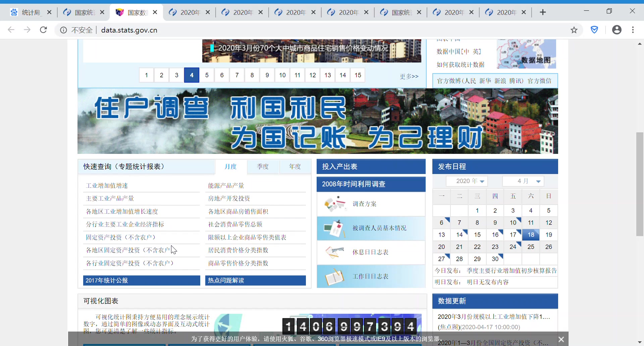Click the 工作日日志表 icon

(334, 277)
